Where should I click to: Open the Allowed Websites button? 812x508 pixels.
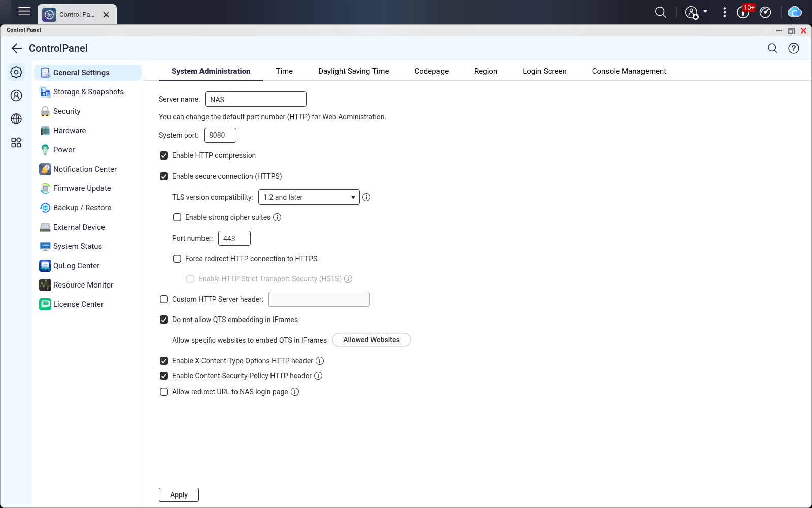(371, 340)
